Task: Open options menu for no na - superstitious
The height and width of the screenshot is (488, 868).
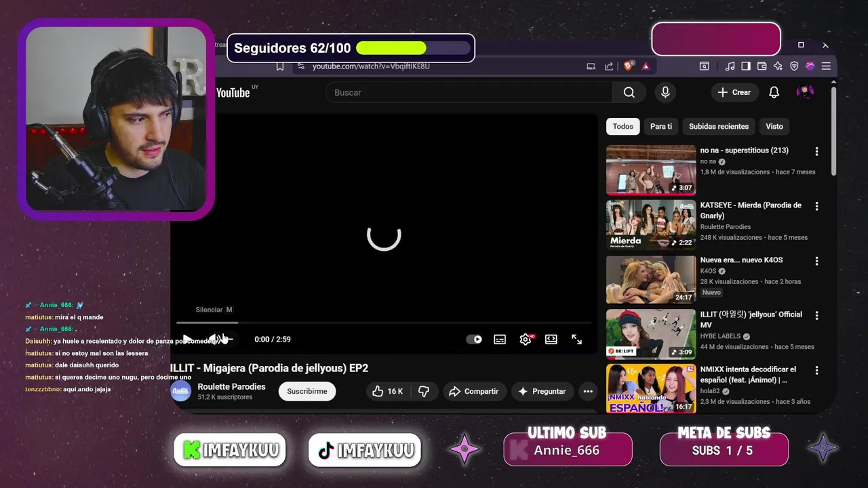Action: tap(816, 151)
